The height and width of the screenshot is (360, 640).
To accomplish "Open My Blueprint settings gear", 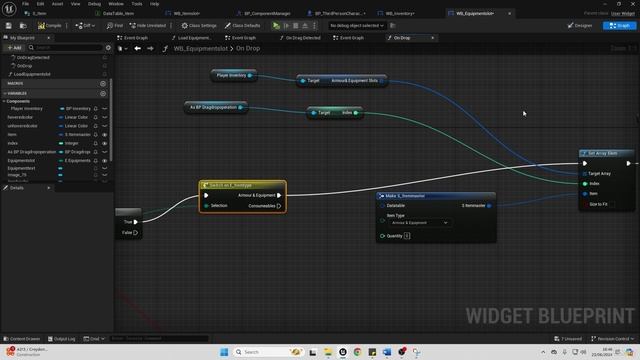I will (108, 48).
